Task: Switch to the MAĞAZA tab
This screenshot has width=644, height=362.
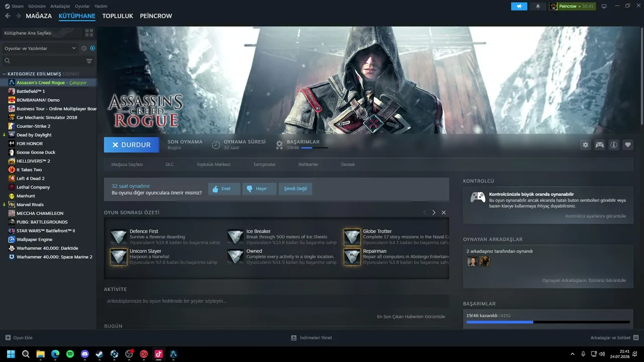Action: [39, 16]
